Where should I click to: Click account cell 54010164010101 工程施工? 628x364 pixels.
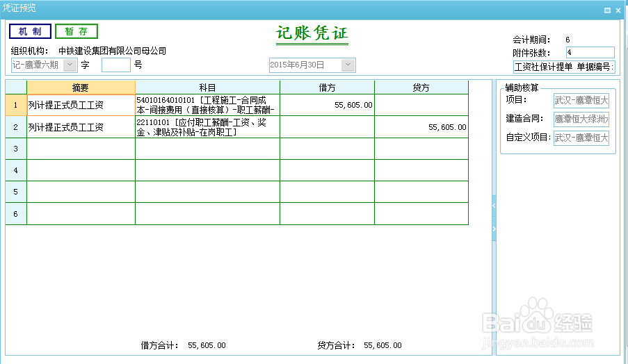[x=207, y=105]
